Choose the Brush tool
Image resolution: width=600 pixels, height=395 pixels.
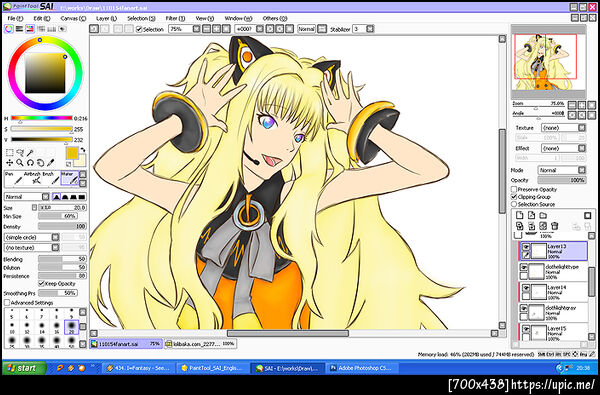[51, 178]
